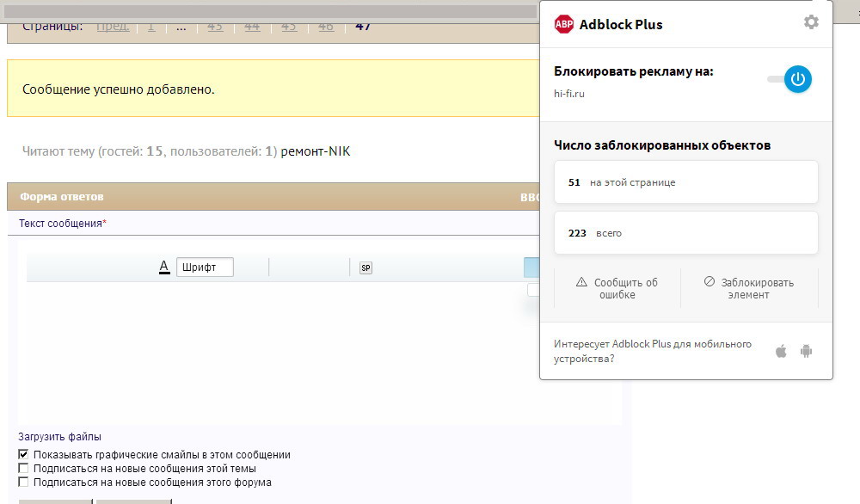
Task: Click the '51 на этой странице' counter
Action: tap(685, 182)
